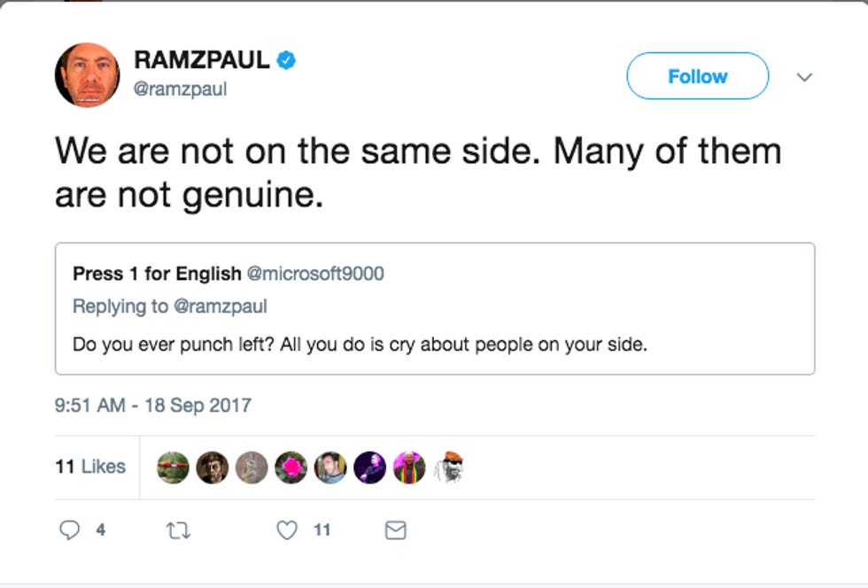Send tweet via the envelope message icon
This screenshot has height=588, width=868.
point(396,530)
